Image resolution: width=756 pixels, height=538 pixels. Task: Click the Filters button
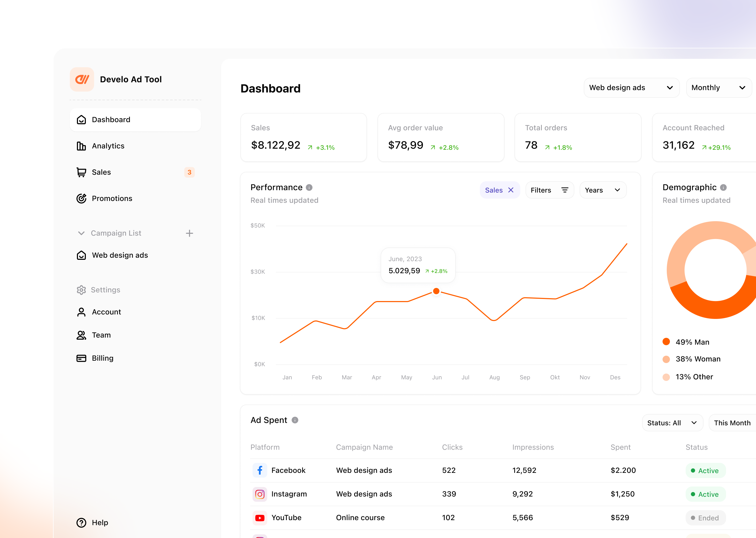550,190
